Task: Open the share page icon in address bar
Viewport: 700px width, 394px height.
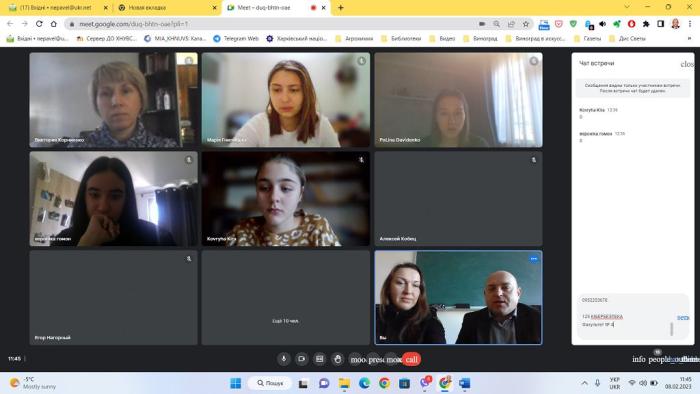Action: pyautogui.click(x=511, y=24)
